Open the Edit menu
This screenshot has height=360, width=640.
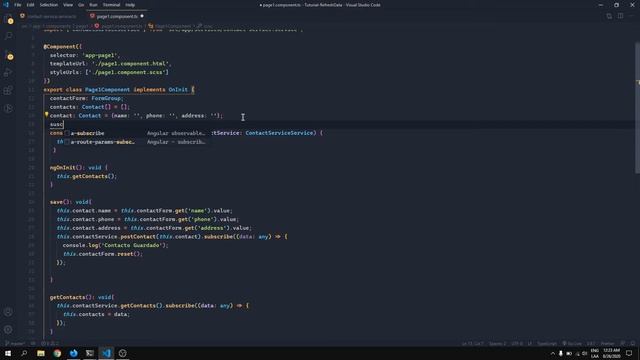[x=30, y=5]
